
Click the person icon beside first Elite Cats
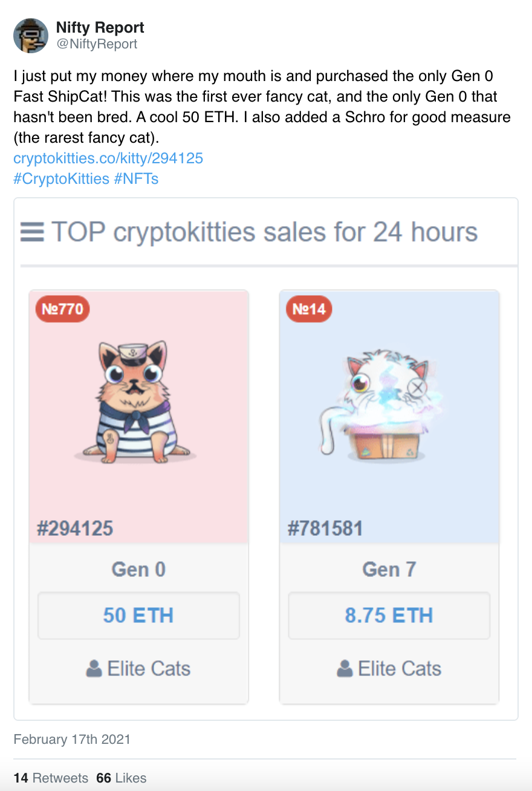[x=94, y=669]
